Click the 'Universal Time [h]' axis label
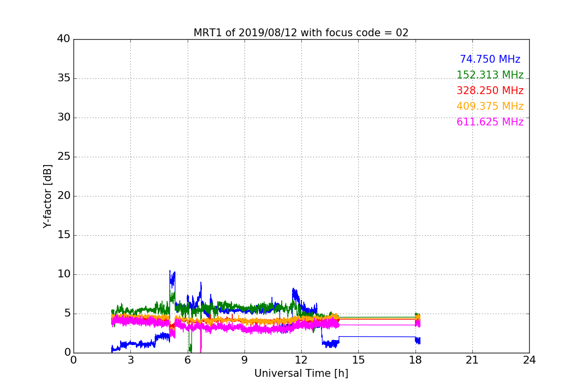 pyautogui.click(x=301, y=373)
